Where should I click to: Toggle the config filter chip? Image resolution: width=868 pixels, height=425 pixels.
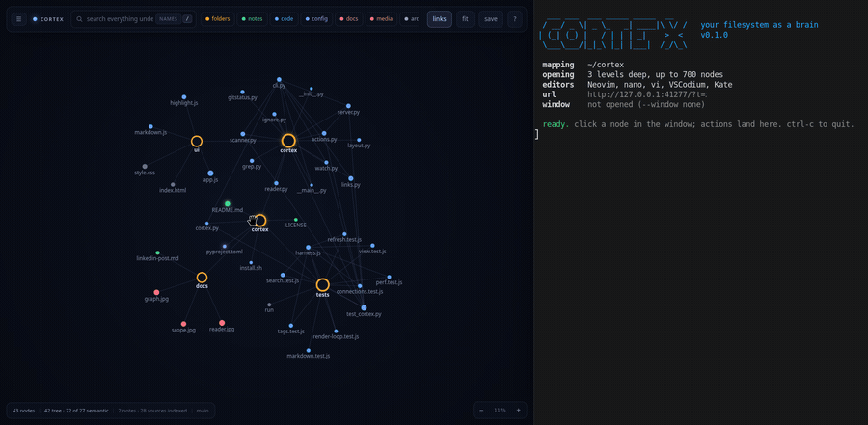[317, 19]
